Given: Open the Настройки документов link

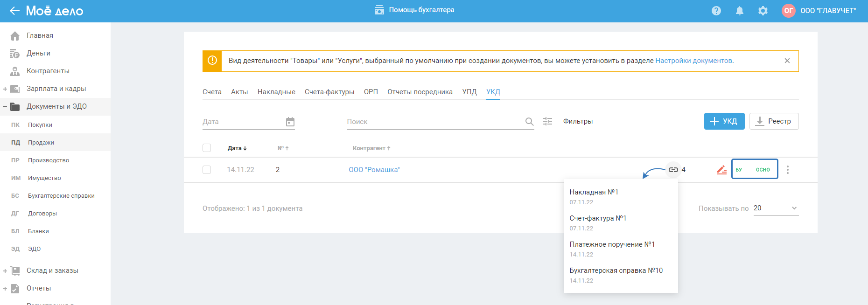Looking at the screenshot, I should point(693,61).
